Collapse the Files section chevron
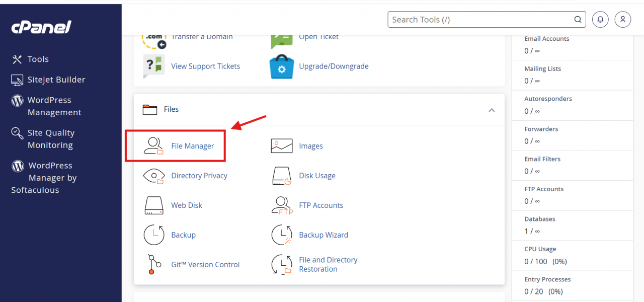This screenshot has height=302, width=644. point(492,110)
